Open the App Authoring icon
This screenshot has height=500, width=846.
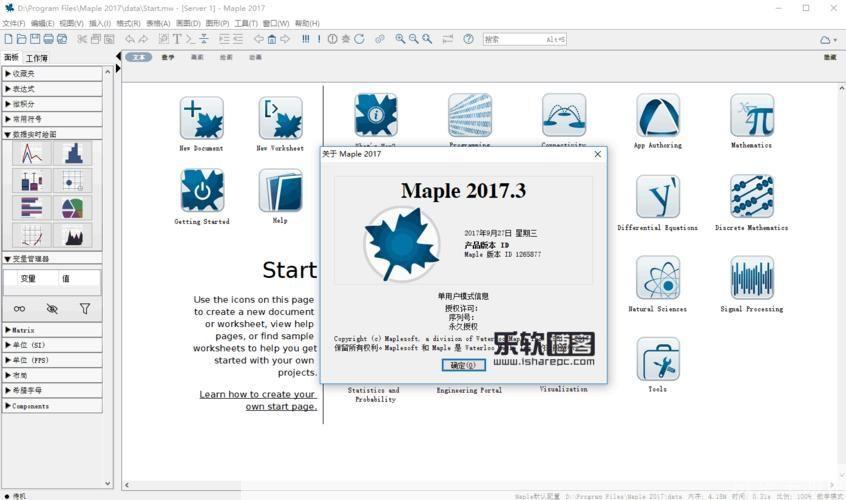(658, 115)
